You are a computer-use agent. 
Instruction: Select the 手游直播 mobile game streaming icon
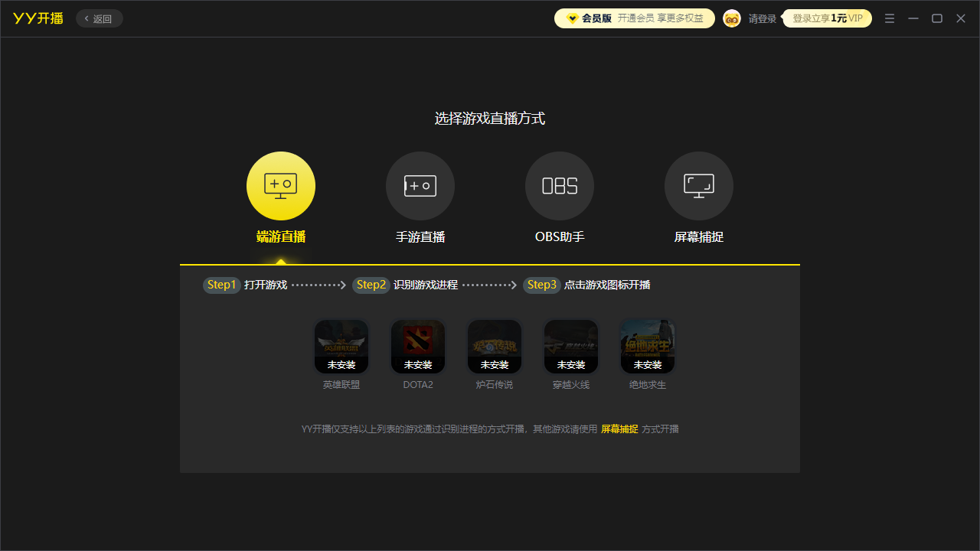tap(420, 186)
